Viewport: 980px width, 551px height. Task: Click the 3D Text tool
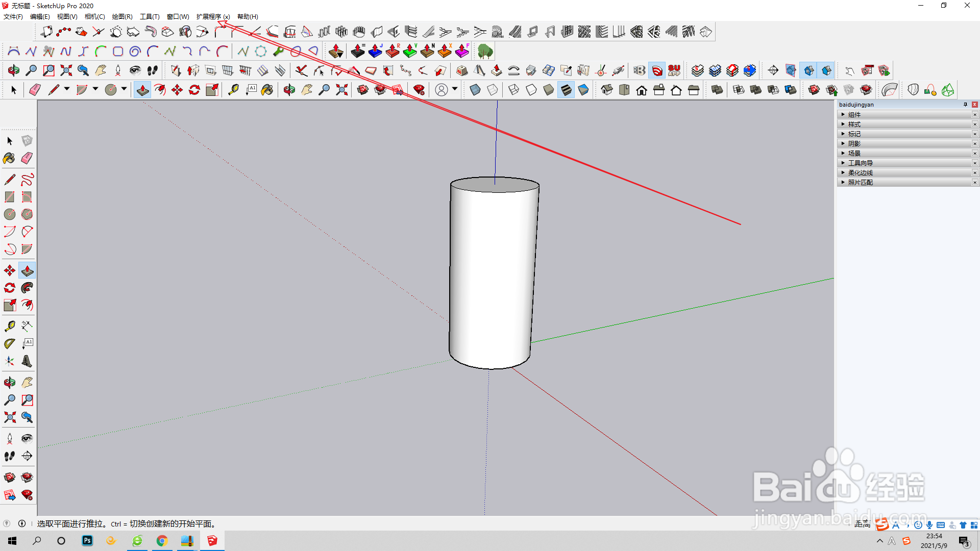pos(27,361)
